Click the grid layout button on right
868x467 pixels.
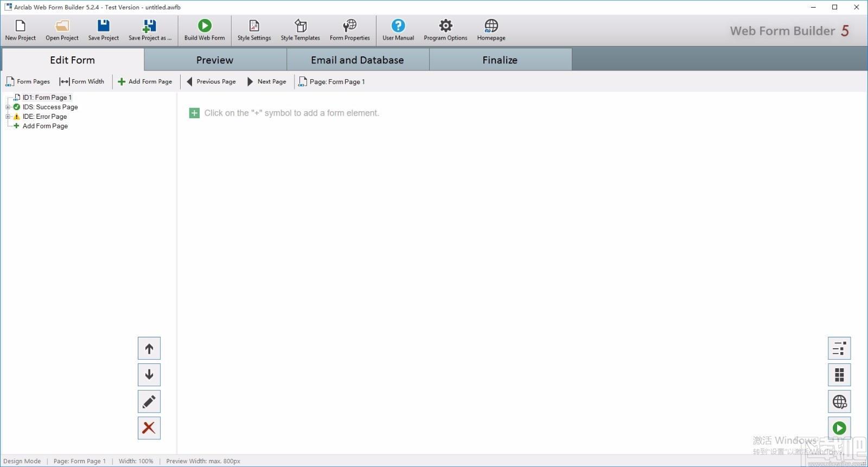[839, 375]
